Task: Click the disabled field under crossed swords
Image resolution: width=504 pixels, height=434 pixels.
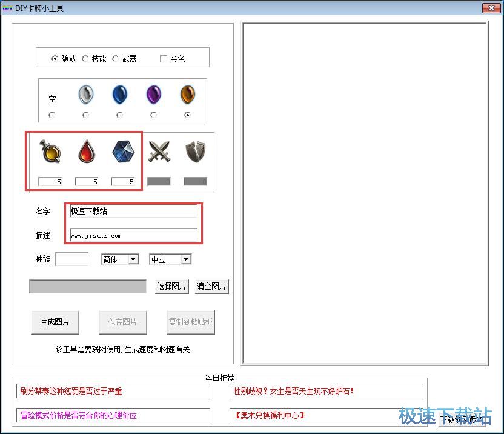Action: click(159, 182)
